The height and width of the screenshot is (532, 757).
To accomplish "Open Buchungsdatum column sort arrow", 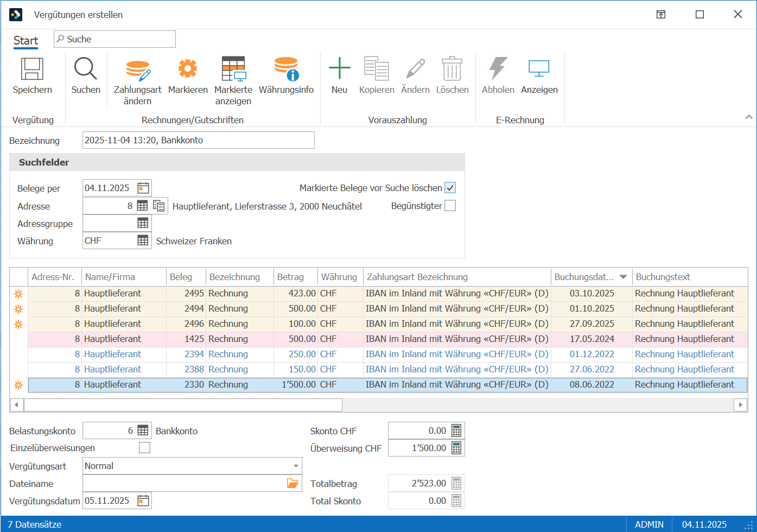I will click(623, 277).
